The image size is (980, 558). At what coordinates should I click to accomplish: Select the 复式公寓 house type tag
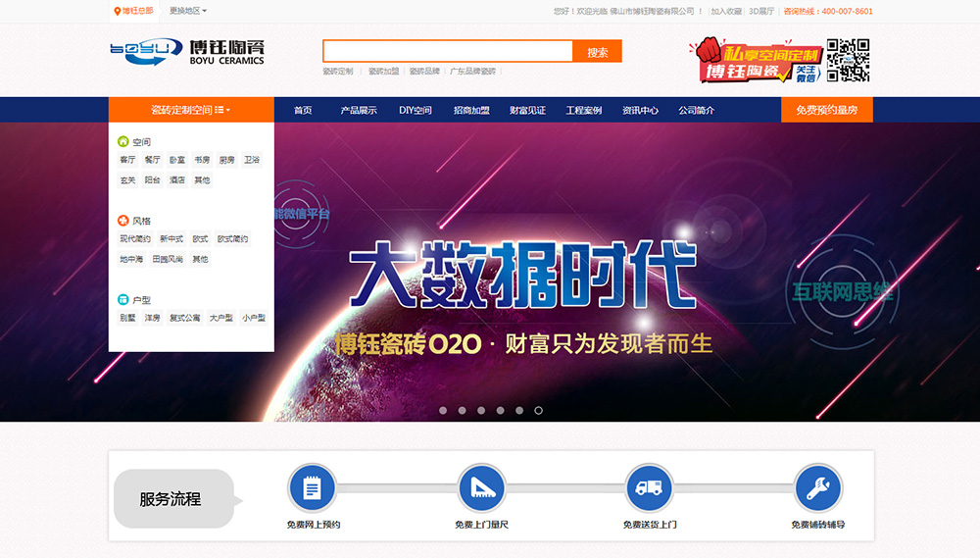coord(185,318)
